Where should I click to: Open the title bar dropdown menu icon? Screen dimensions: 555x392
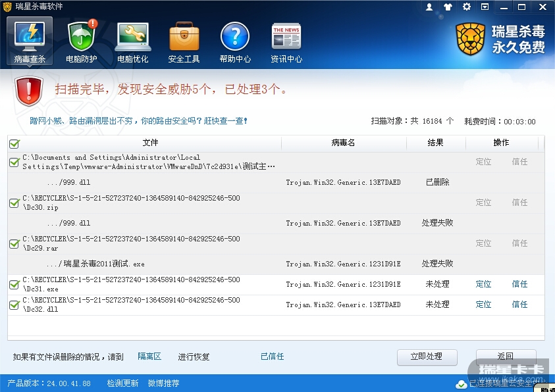tap(485, 7)
